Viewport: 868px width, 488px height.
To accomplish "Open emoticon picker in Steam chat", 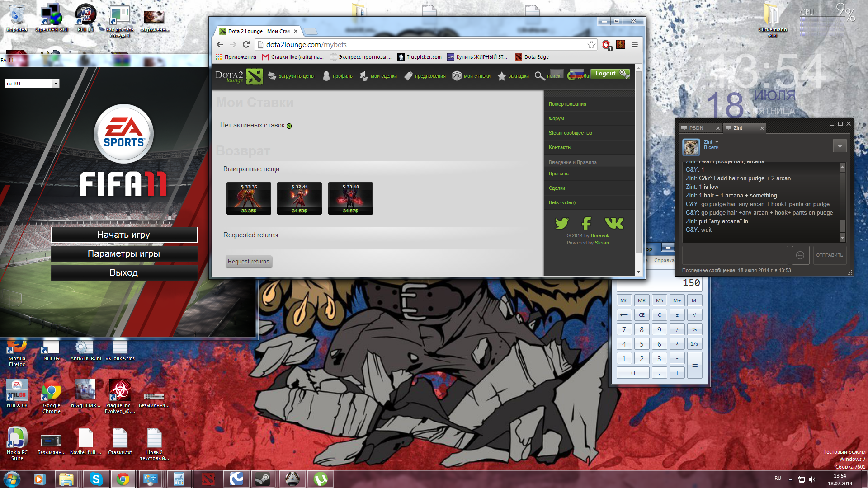I will click(800, 255).
